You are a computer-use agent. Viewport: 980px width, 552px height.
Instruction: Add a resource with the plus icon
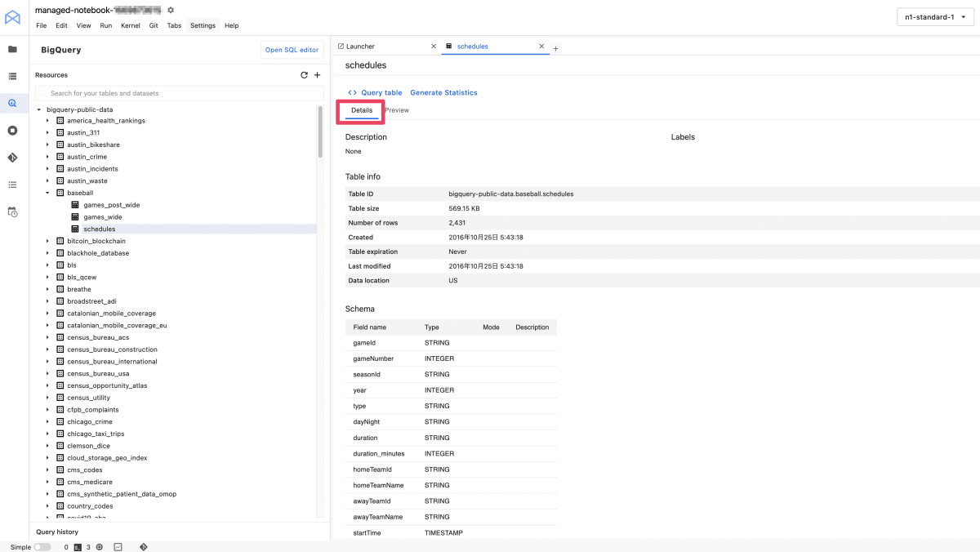click(318, 75)
